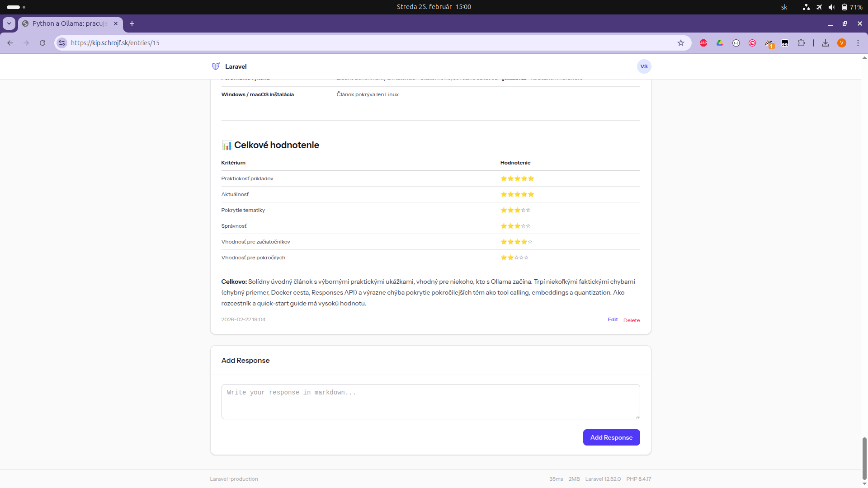Open the black goggles extension icon
This screenshot has width=868, height=488.
coord(785,43)
